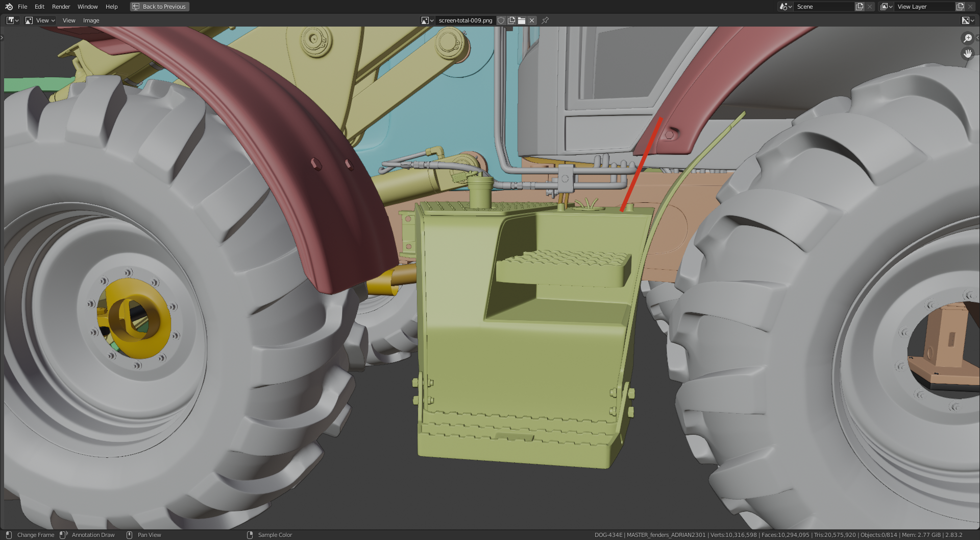Click the zoom magnifier gizmo
The image size is (980, 540).
coord(968,38)
